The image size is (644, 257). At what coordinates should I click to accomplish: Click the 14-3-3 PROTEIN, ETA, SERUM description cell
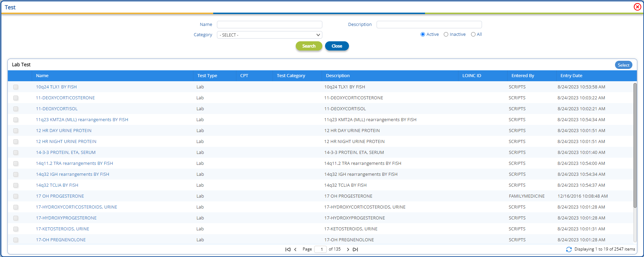tap(354, 153)
